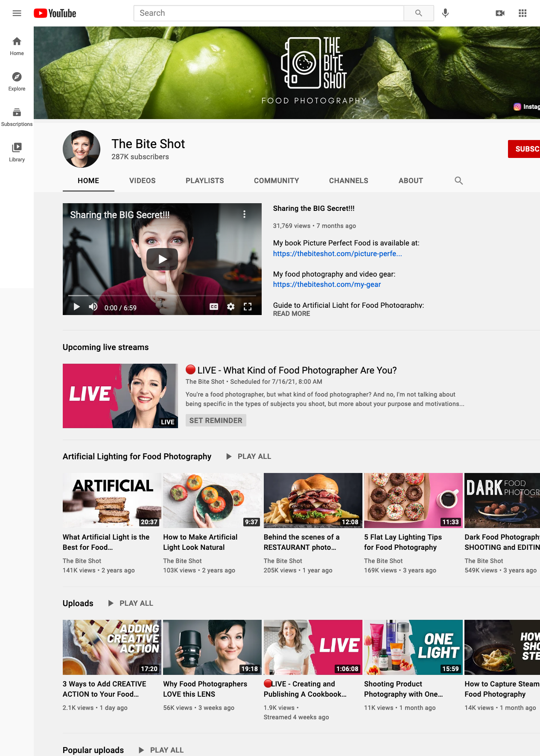
Task: Open the About tab
Action: click(x=411, y=181)
